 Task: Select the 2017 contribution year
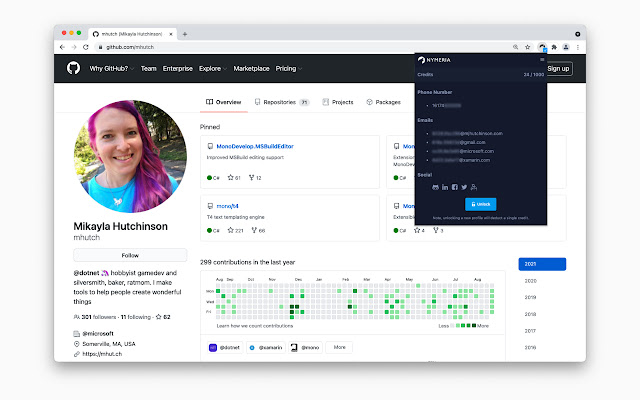[x=531, y=331]
